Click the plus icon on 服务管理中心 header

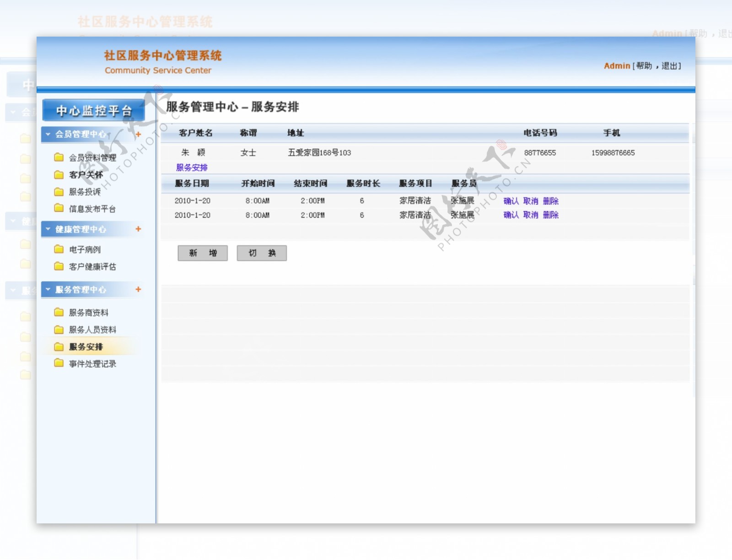(138, 289)
